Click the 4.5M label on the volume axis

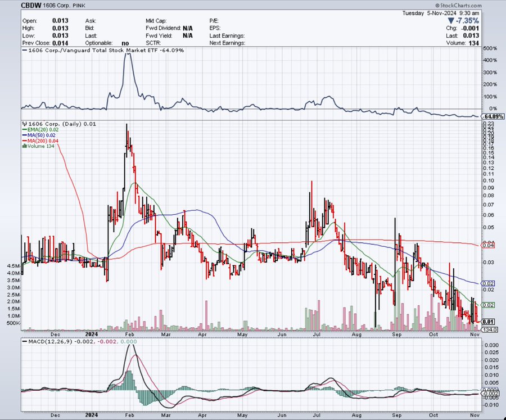tap(13, 266)
